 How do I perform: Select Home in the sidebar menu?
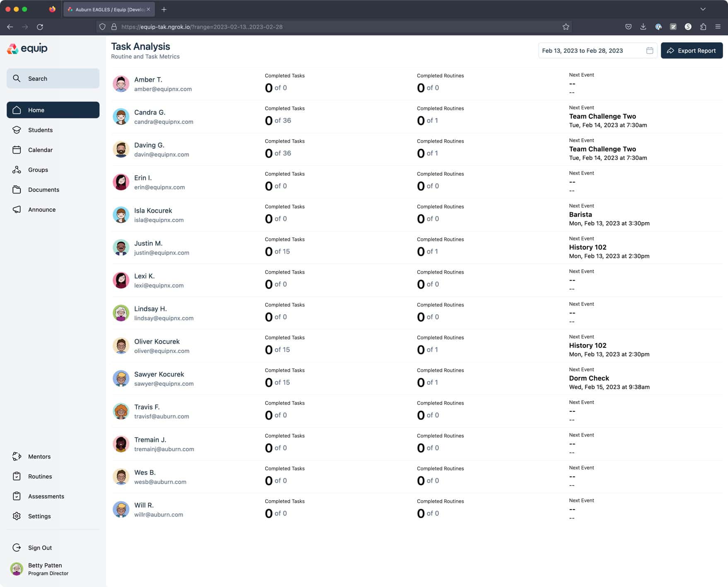(x=53, y=110)
